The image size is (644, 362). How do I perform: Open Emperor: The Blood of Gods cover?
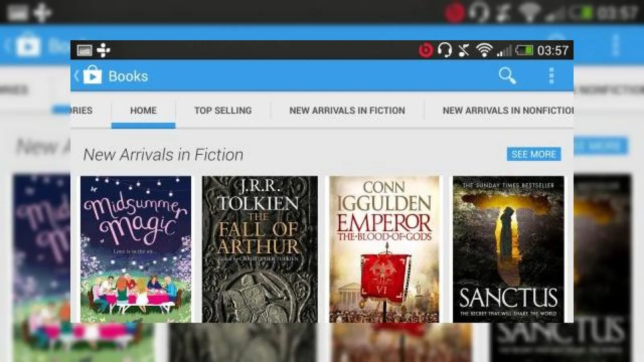(x=384, y=249)
